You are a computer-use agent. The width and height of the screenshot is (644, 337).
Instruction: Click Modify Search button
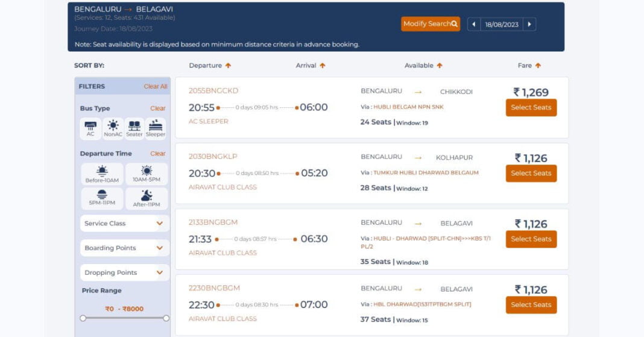[431, 24]
